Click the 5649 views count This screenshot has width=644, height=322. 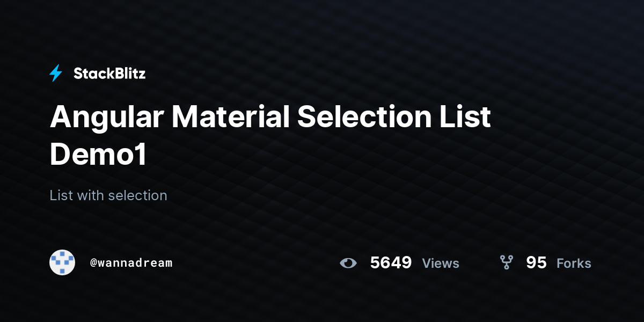391,263
